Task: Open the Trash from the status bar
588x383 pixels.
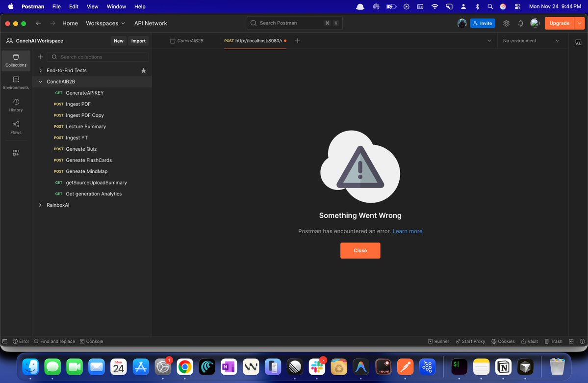Action: pos(553,341)
